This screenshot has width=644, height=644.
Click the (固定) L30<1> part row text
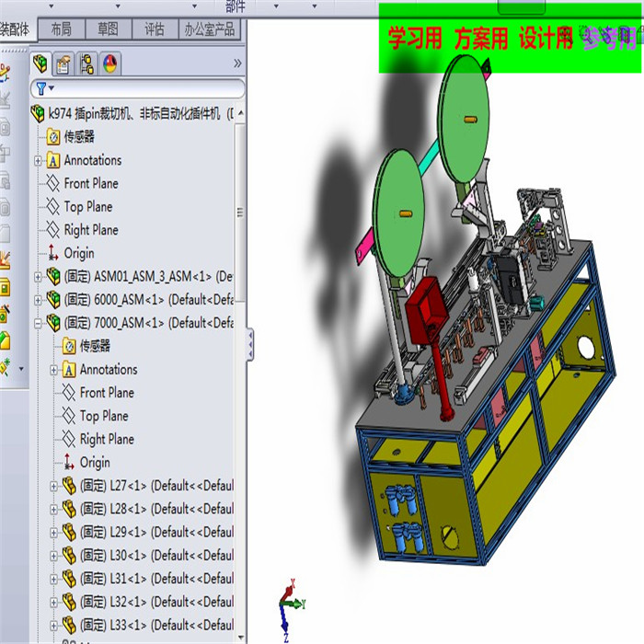tap(156, 556)
